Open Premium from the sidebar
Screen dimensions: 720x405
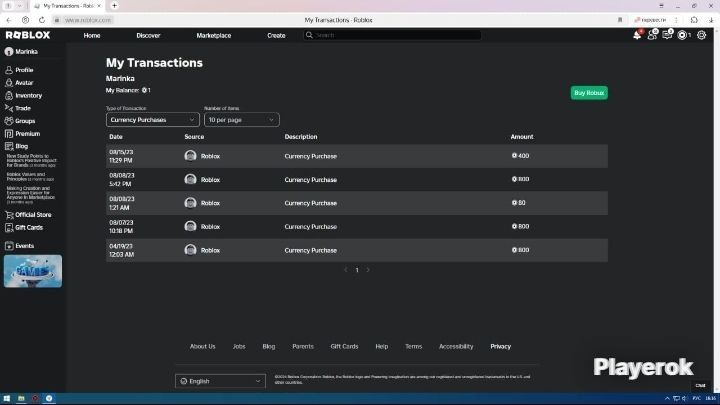(x=28, y=134)
